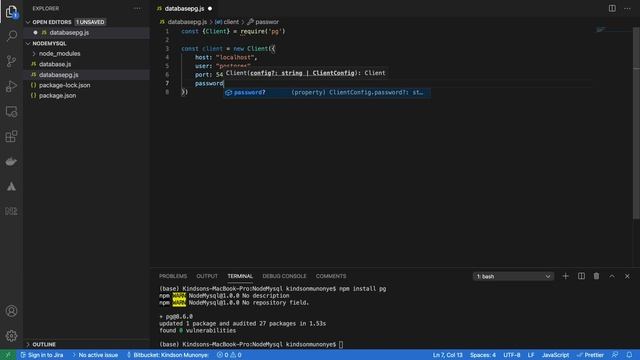Select the databasepg.js editor tab

pyautogui.click(x=184, y=8)
